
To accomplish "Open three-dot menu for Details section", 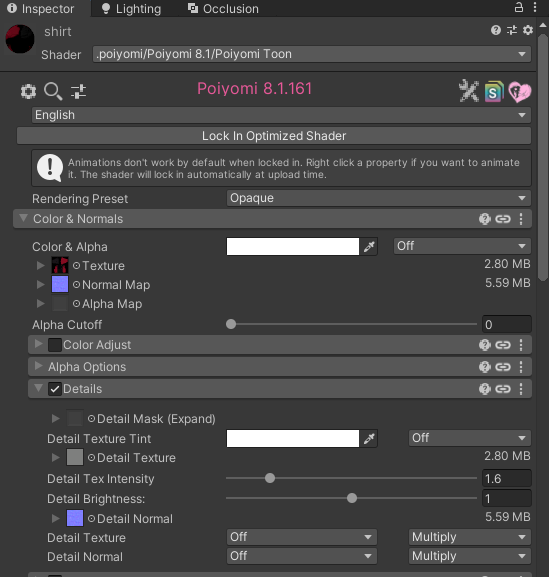I will click(521, 389).
